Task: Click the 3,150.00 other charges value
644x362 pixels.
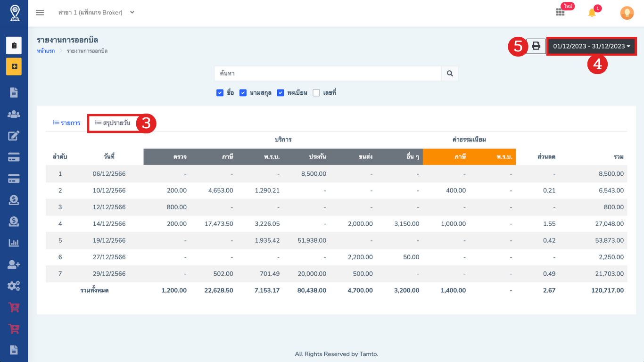Action: pos(407,224)
